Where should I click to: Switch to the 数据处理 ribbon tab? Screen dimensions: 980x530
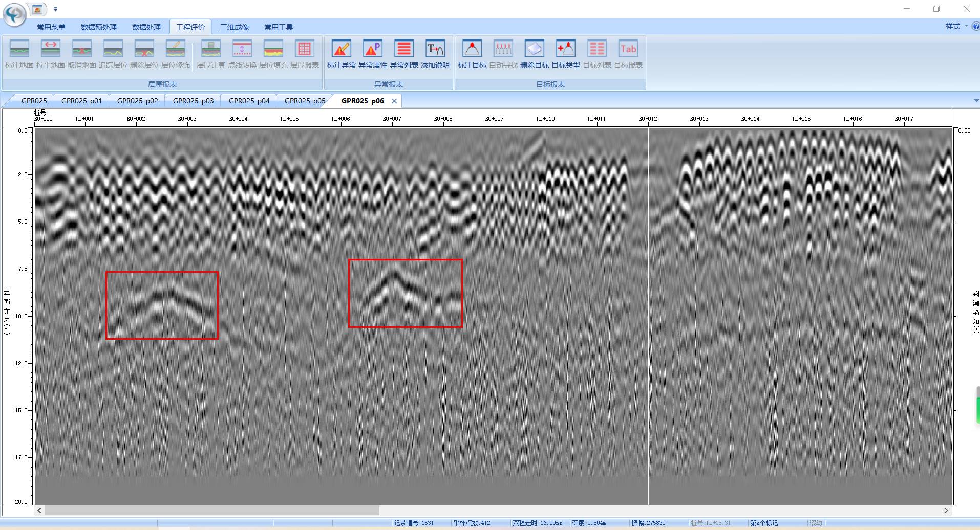click(x=146, y=27)
